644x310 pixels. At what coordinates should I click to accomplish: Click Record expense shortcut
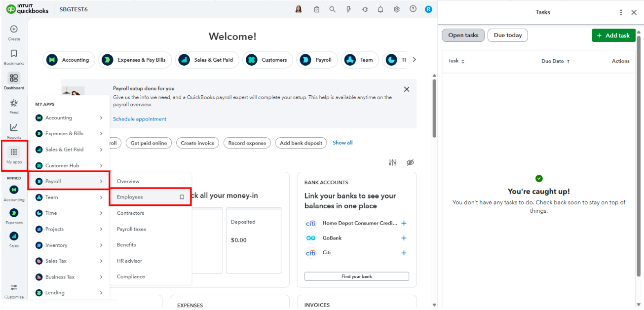(x=247, y=143)
